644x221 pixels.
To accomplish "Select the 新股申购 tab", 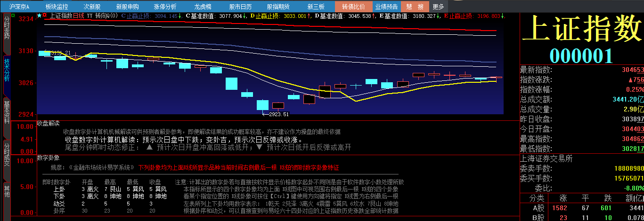I will point(127,7).
